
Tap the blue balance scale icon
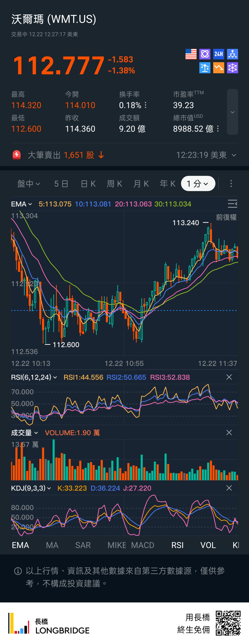205,68
